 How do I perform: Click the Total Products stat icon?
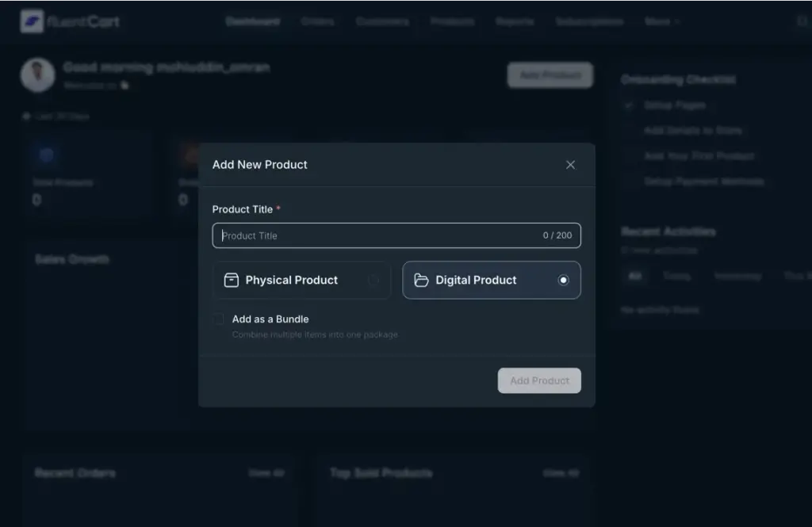tap(46, 155)
